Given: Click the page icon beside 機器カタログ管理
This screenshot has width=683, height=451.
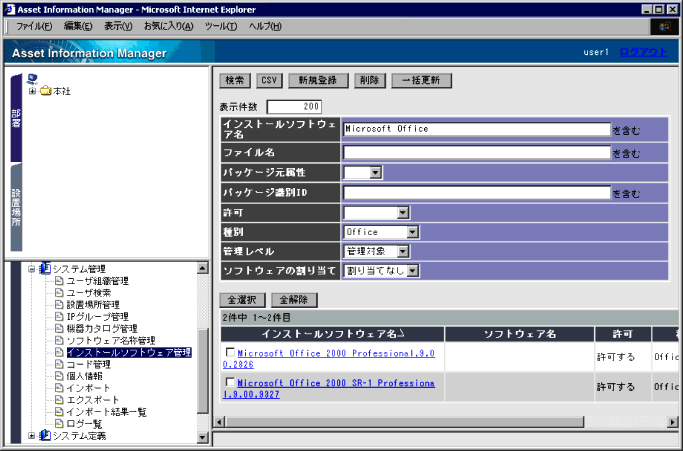Looking at the screenshot, I should coord(59,328).
